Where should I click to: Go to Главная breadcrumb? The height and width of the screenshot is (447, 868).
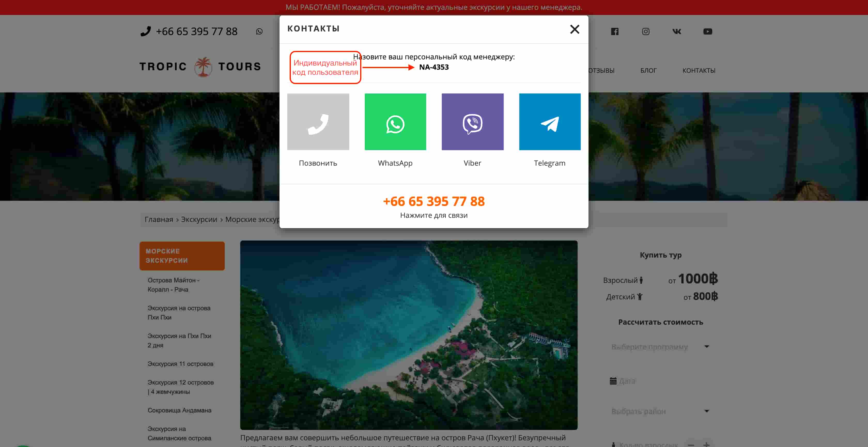(159, 219)
